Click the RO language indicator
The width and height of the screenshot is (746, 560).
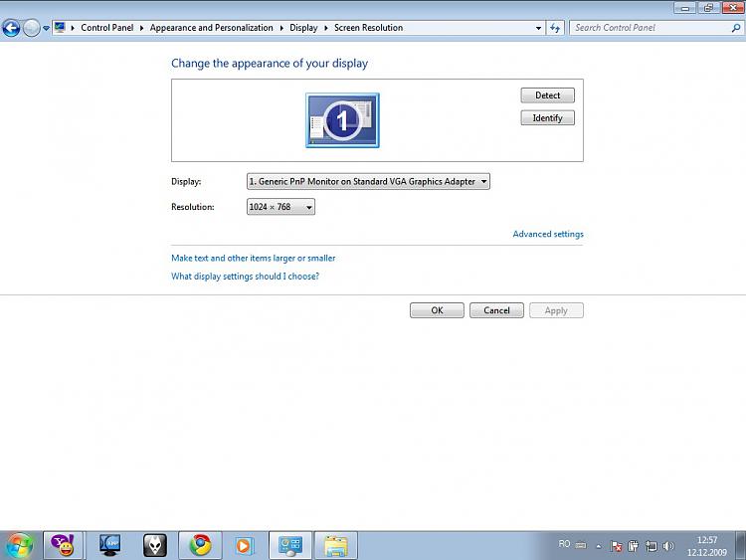(x=564, y=543)
